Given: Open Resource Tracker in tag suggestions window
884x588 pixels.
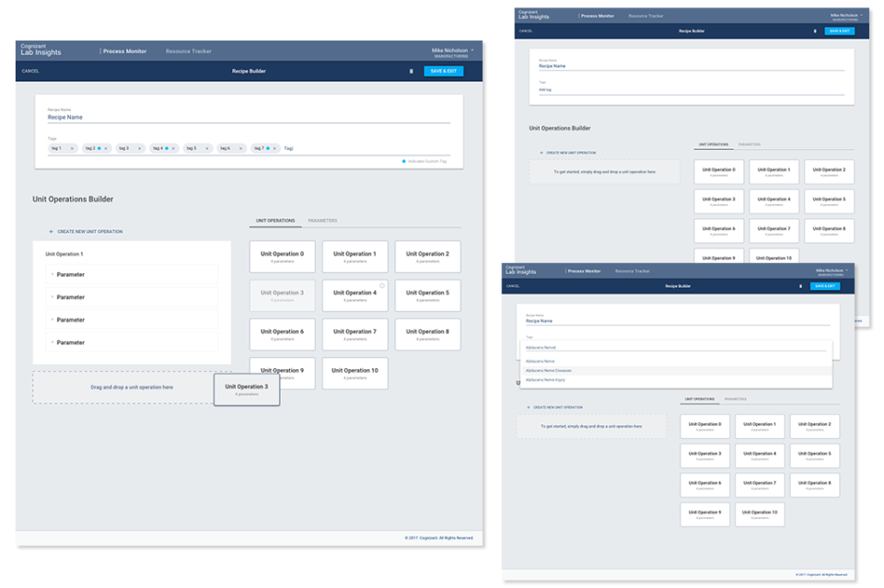Looking at the screenshot, I should point(632,271).
